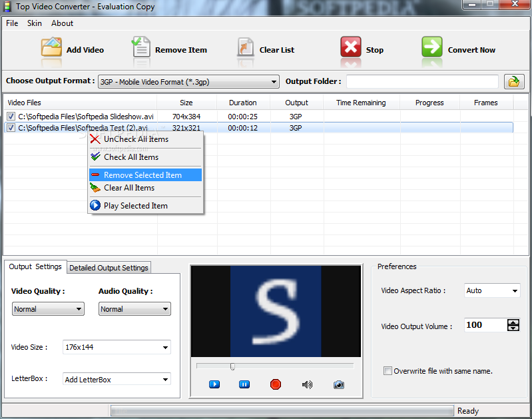Image resolution: width=532 pixels, height=419 pixels.
Task: Click the Output column header
Action: click(x=296, y=103)
